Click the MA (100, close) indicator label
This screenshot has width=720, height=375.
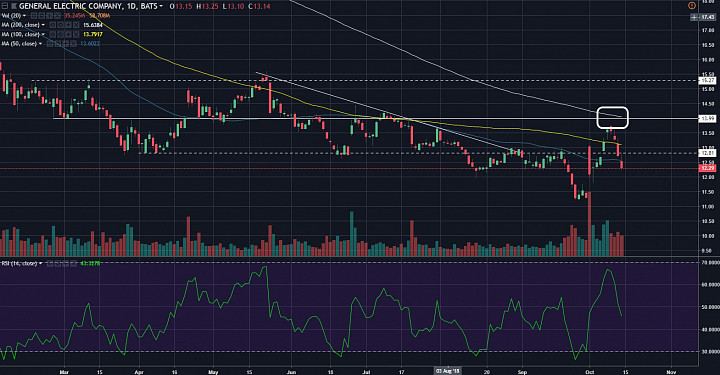[20, 34]
